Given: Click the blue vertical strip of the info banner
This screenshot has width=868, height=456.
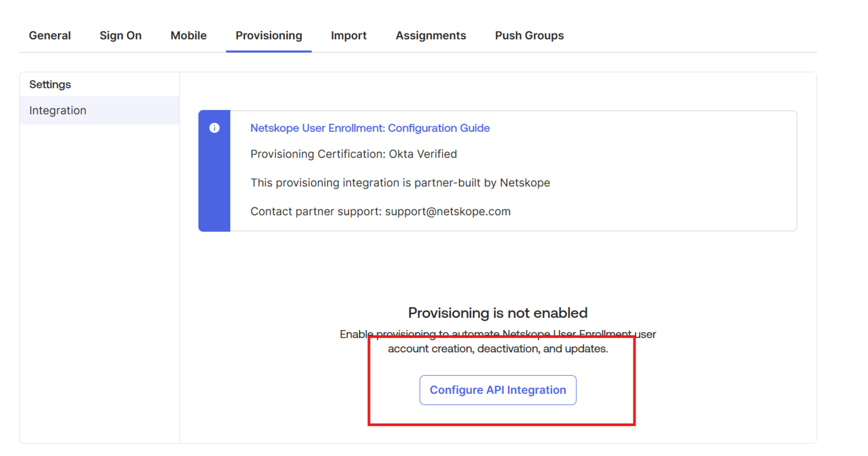Looking at the screenshot, I should point(214,171).
